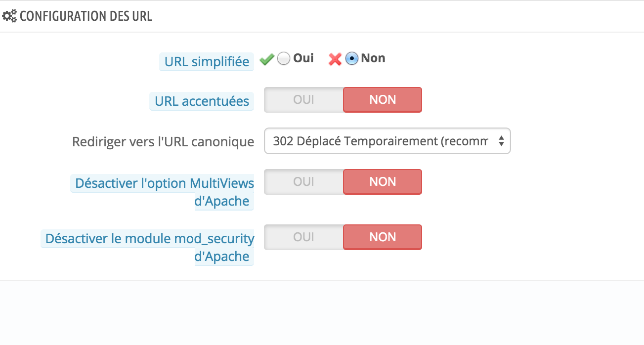Screen dimensions: 644x345
Task: Select the Oui radio button for URL simplifiée
Action: (x=283, y=59)
